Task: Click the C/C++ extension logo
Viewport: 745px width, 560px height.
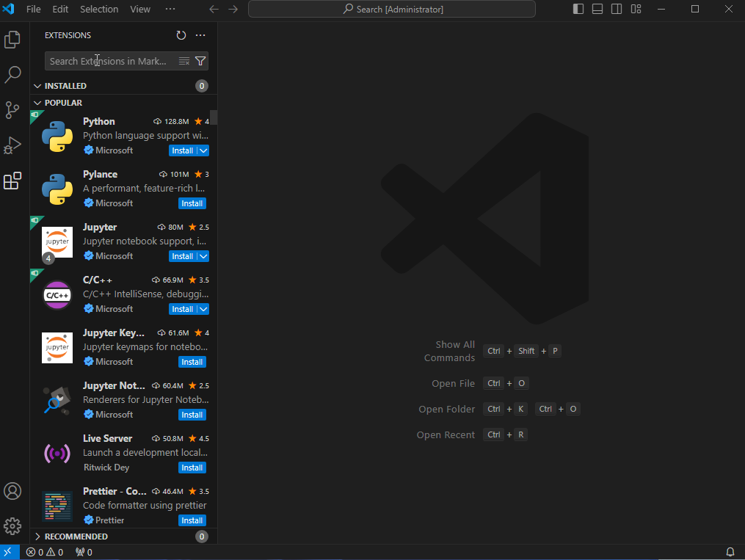Action: pyautogui.click(x=57, y=295)
